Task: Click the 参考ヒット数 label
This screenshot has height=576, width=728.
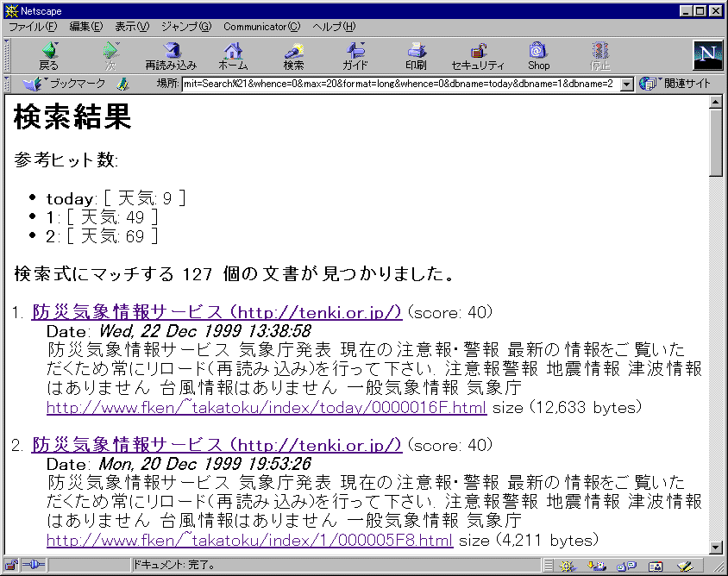Action: click(x=66, y=160)
